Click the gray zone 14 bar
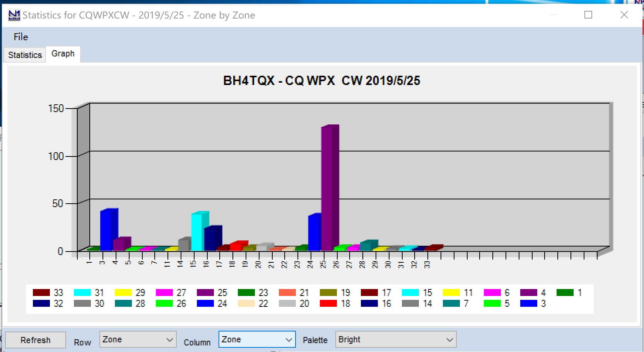 184,244
